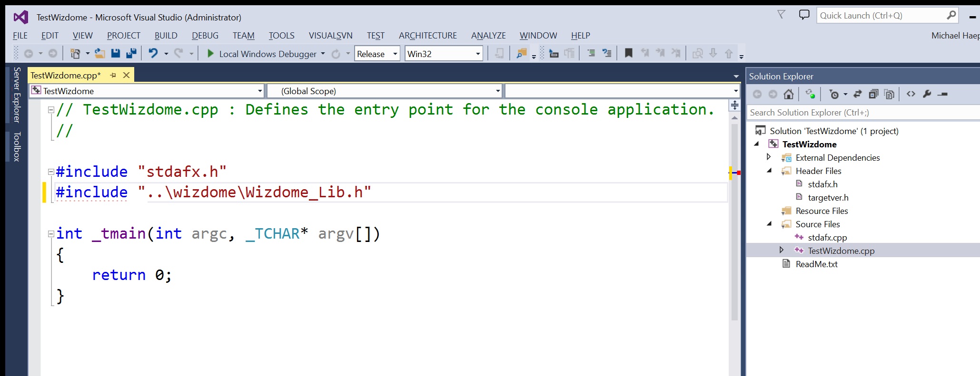980x376 pixels.
Task: Collapse the #include region outline
Action: (51, 172)
